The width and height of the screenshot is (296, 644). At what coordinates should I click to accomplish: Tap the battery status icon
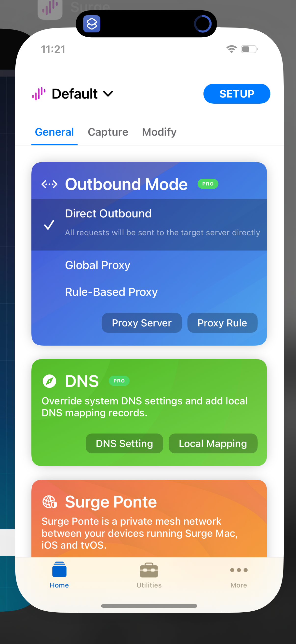coord(249,49)
